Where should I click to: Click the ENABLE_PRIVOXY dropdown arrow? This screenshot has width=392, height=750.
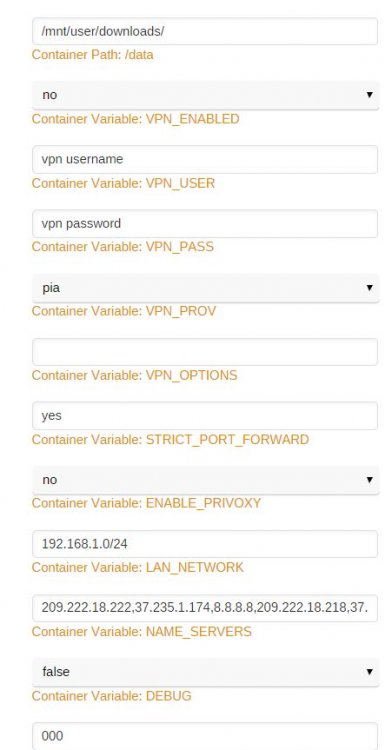pyautogui.click(x=369, y=479)
